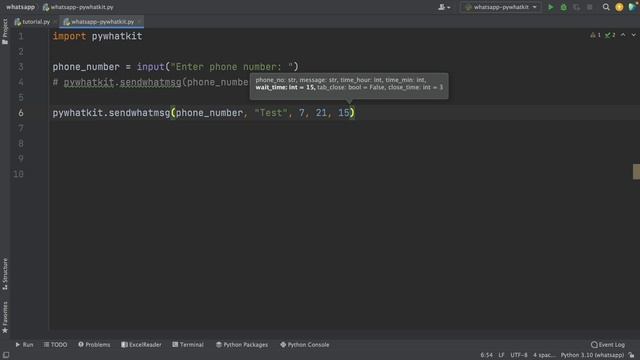Viewport: 640px width, 360px height.
Task: Click the "Test" string on line 6
Action: click(x=271, y=113)
